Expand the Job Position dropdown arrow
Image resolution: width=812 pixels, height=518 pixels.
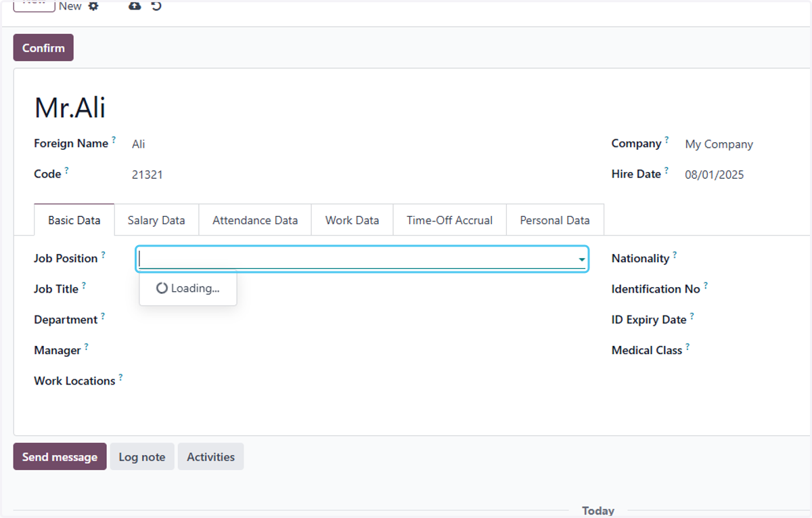click(x=581, y=259)
